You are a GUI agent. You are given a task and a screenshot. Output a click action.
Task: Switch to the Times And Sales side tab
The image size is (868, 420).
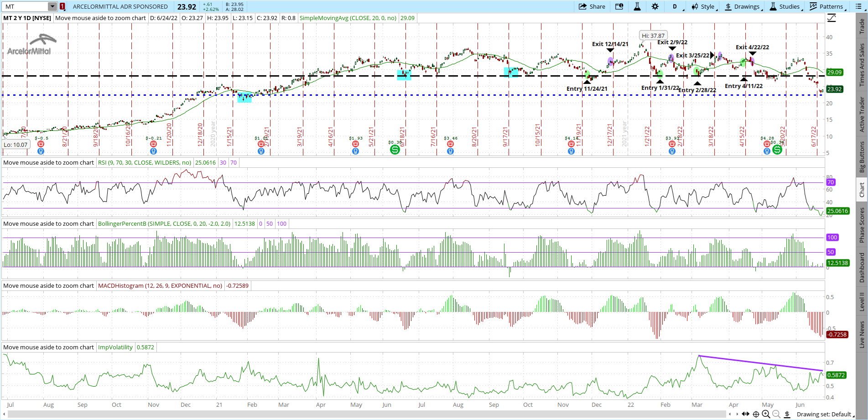point(862,64)
